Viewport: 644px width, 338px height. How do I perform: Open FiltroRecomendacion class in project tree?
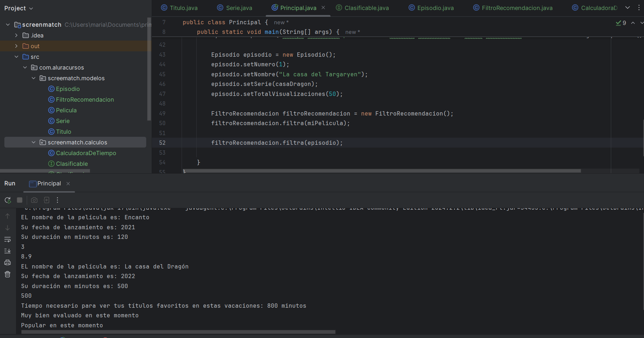85,99
